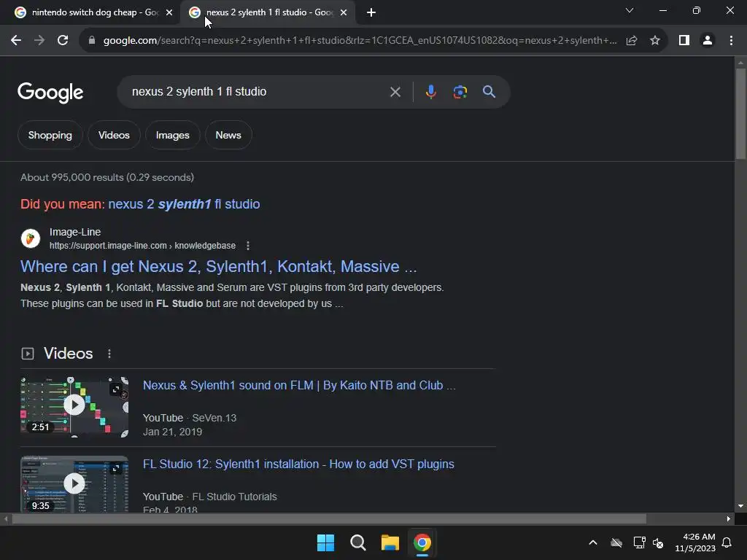
Task: Open the Chrome profile menu
Action: pyautogui.click(x=708, y=41)
